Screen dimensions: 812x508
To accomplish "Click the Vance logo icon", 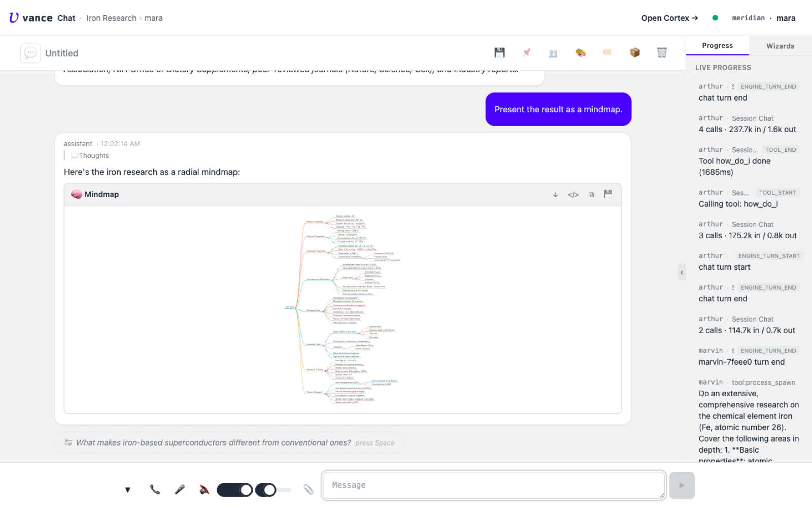I will 14,18.
